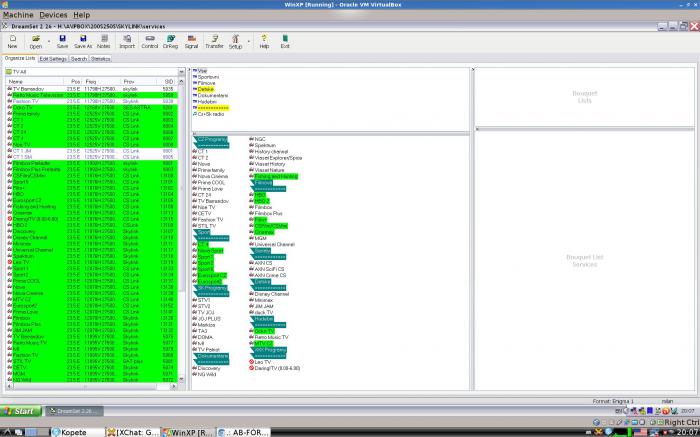700x437 pixels.
Task: Select CT 1 JM row in services list
Action: [92, 151]
